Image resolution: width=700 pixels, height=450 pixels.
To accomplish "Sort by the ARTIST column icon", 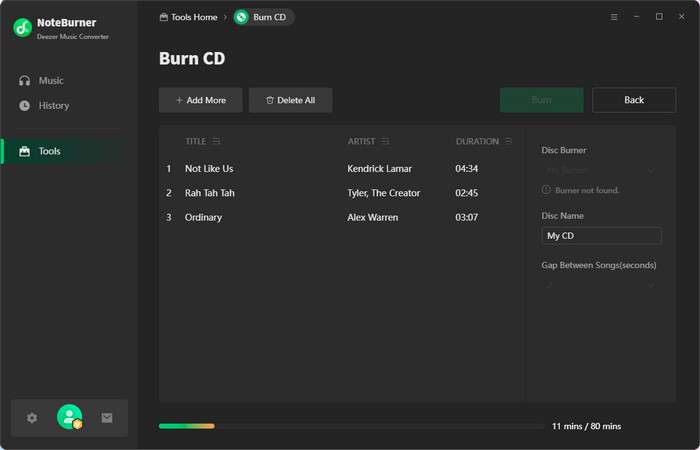I will 385,142.
